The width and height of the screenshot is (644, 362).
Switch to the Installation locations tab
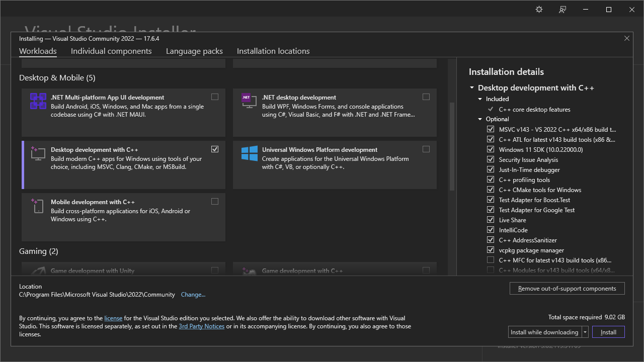(x=273, y=51)
